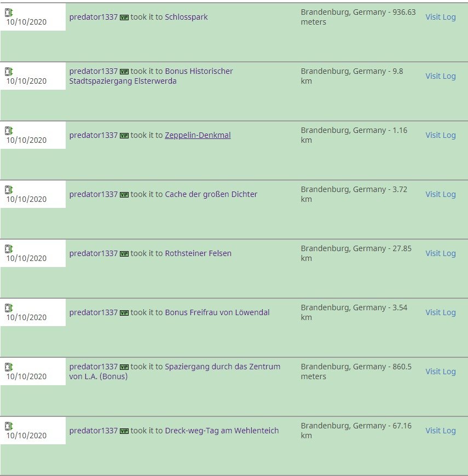This screenshot has width=468, height=476.
Task: Click the VIP badge in Cache der großen Dichter row
Action: 124,195
